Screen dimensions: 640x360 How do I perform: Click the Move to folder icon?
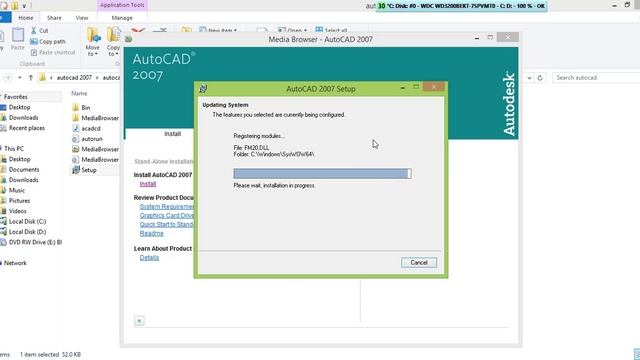point(93,35)
